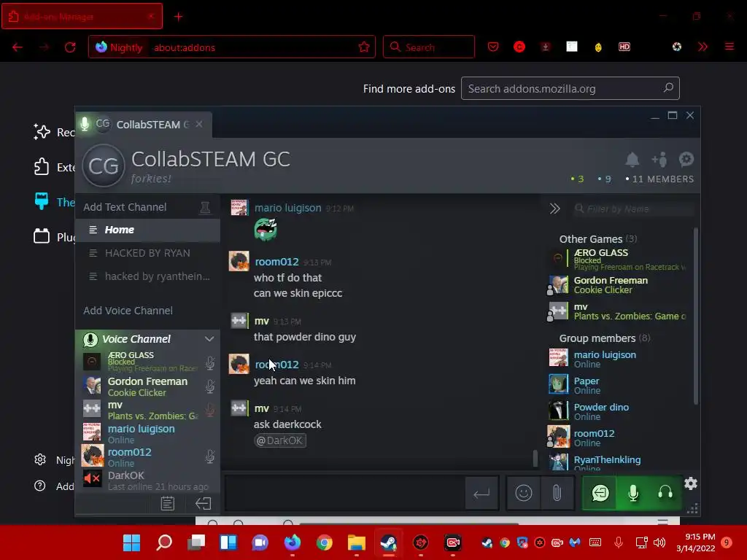The image size is (747, 560).
Task: Open the group notifications bell
Action: click(x=632, y=160)
